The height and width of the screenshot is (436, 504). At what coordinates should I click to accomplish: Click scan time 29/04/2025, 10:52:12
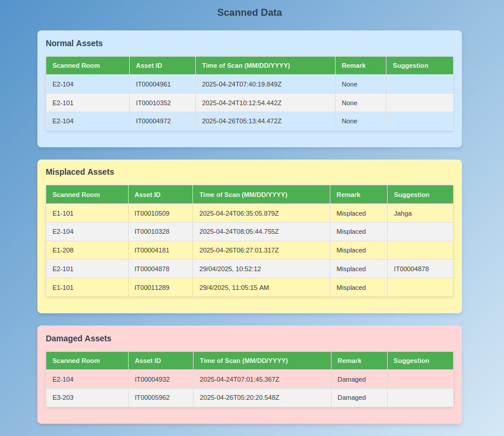230,269
